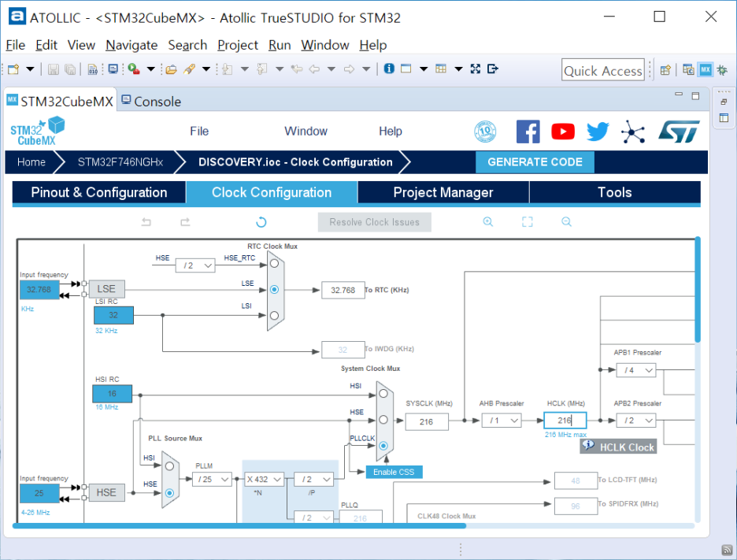Screen dimensions: 737x560
Task: Click the ST logo icon
Action: 679,132
